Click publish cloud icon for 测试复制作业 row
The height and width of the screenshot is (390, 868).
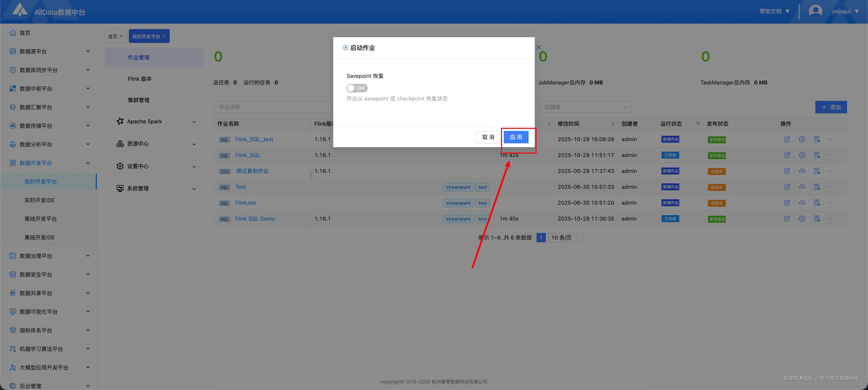point(802,171)
